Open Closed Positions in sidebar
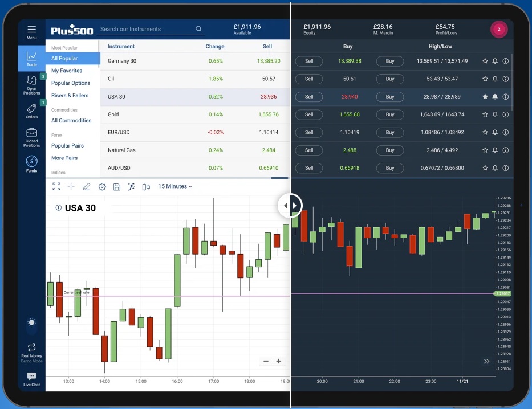The width and height of the screenshot is (532, 409). tap(31, 138)
